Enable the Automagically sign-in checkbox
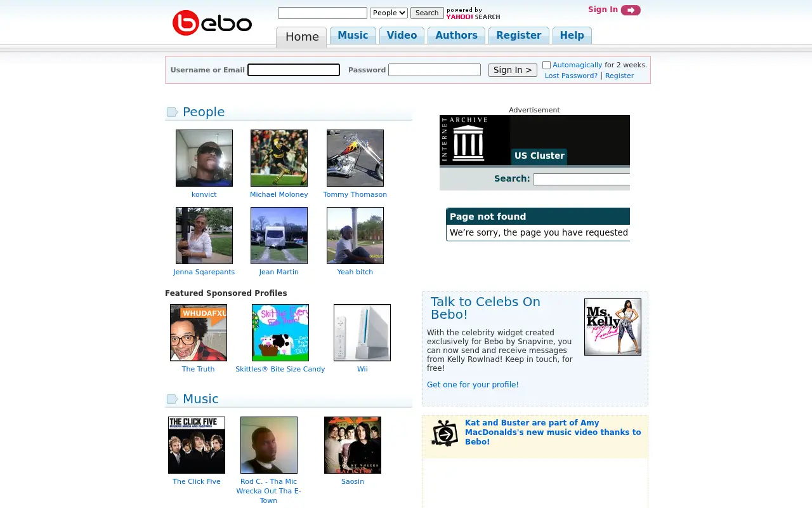This screenshot has height=508, width=812. point(546,65)
